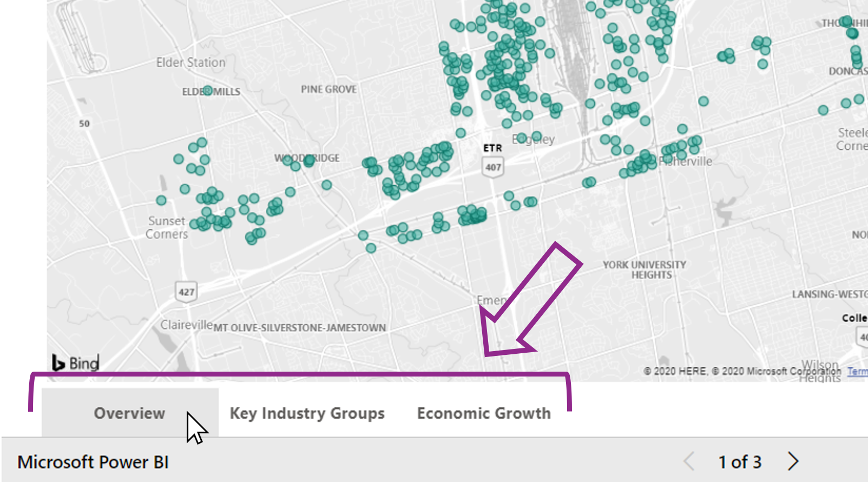Go to the previous report page arrow
This screenshot has width=868, height=482.
689,461
